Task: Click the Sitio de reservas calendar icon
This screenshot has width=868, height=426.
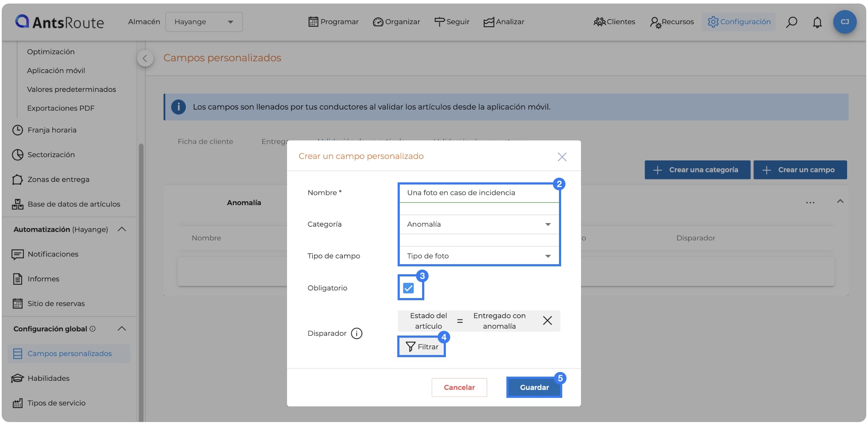Action: tap(17, 303)
